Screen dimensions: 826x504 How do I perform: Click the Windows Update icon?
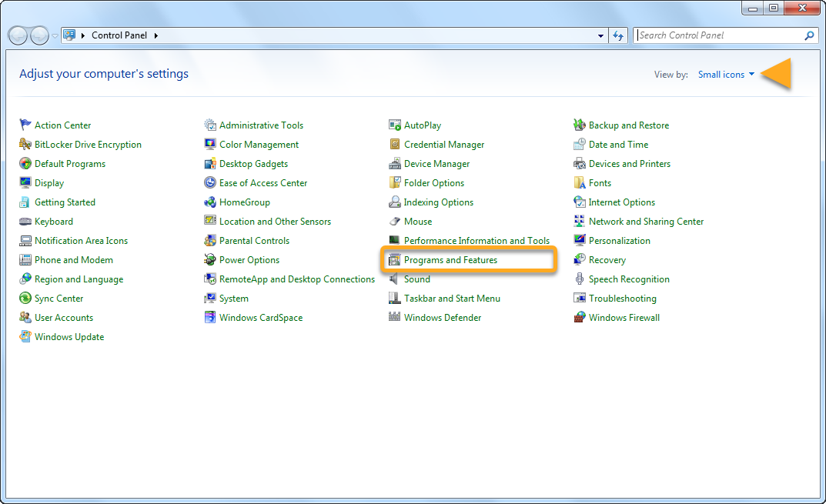tap(25, 337)
